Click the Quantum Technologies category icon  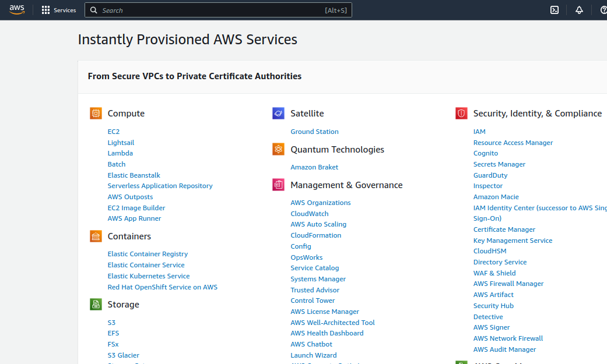(278, 149)
